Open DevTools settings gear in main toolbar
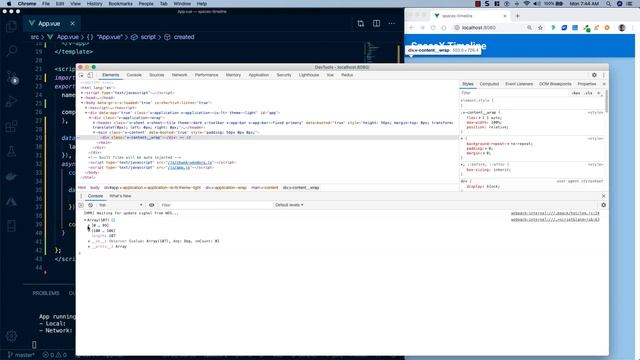Viewport: 640px width, 360px height. point(594,75)
